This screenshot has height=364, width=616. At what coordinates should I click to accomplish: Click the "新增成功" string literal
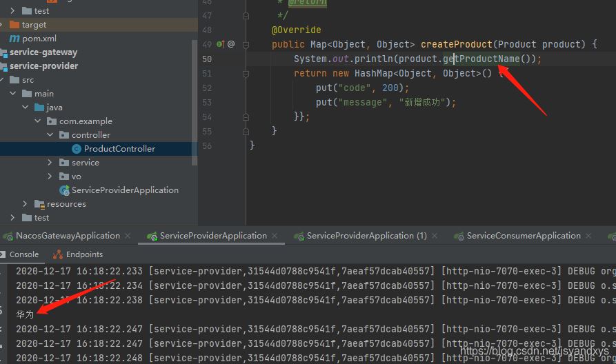click(422, 103)
